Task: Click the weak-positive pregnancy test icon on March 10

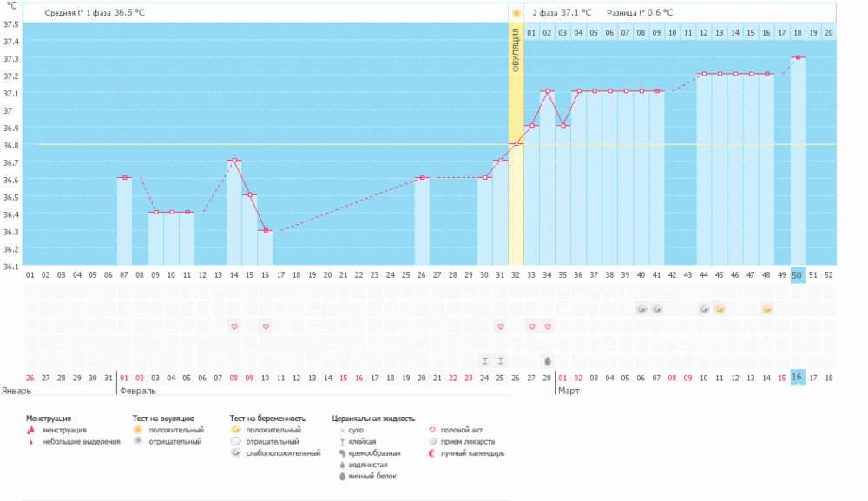Action: coord(704,309)
